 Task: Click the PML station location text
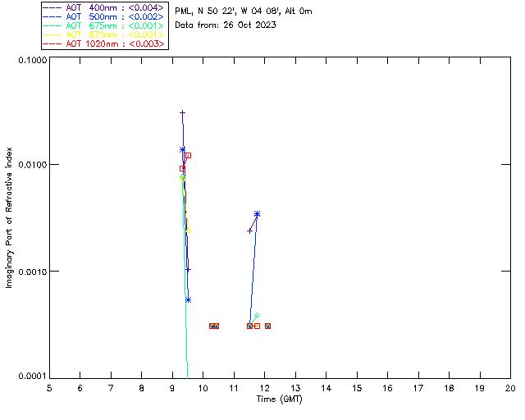coord(244,11)
